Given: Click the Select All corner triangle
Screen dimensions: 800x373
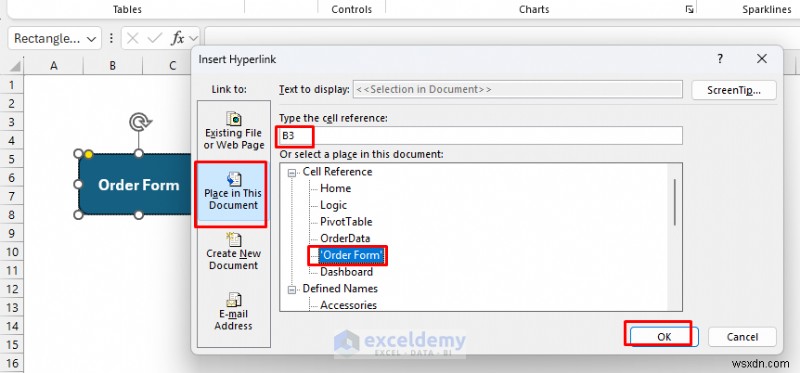Looking at the screenshot, I should click(x=15, y=66).
